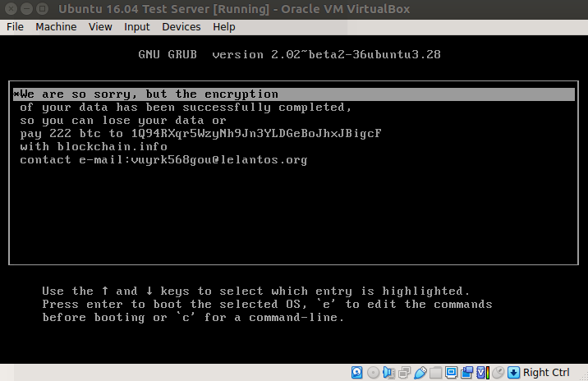Click the 'Ubuntu 16.04 Test Server' window title
This screenshot has width=588, height=381.
coord(234,9)
